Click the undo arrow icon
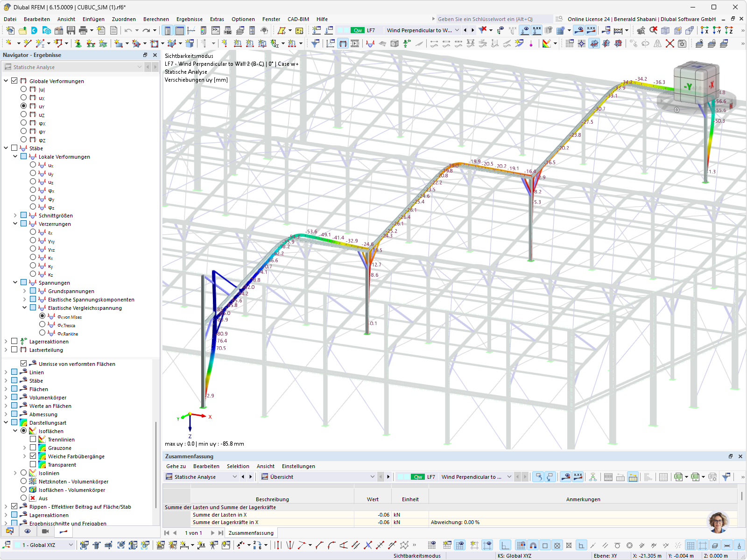This screenshot has height=560, width=747. tap(128, 30)
